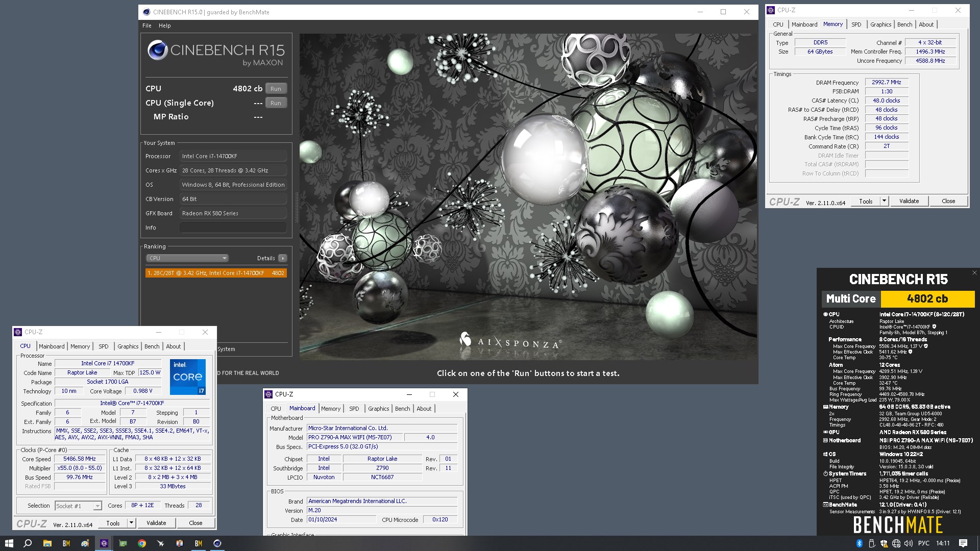Screen dimensions: 980x551
Task: Click the rendered AIXSPONZA scene image
Action: tap(528, 197)
